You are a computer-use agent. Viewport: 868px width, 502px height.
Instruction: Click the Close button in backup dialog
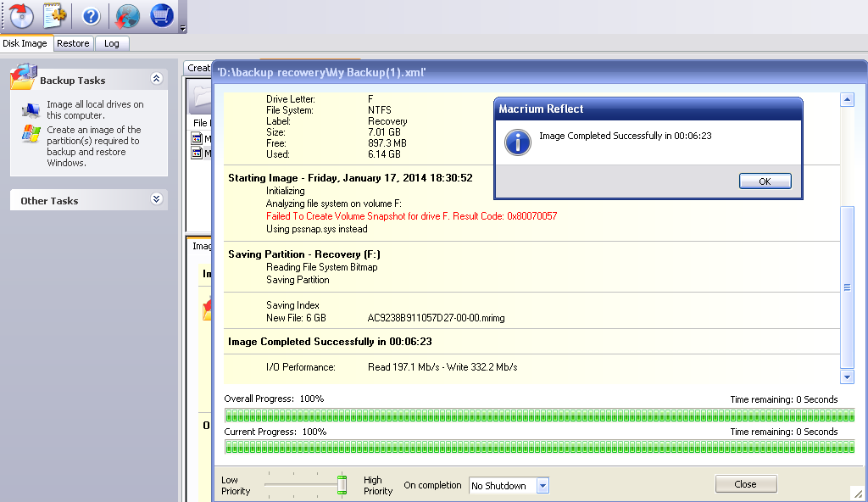(x=746, y=484)
